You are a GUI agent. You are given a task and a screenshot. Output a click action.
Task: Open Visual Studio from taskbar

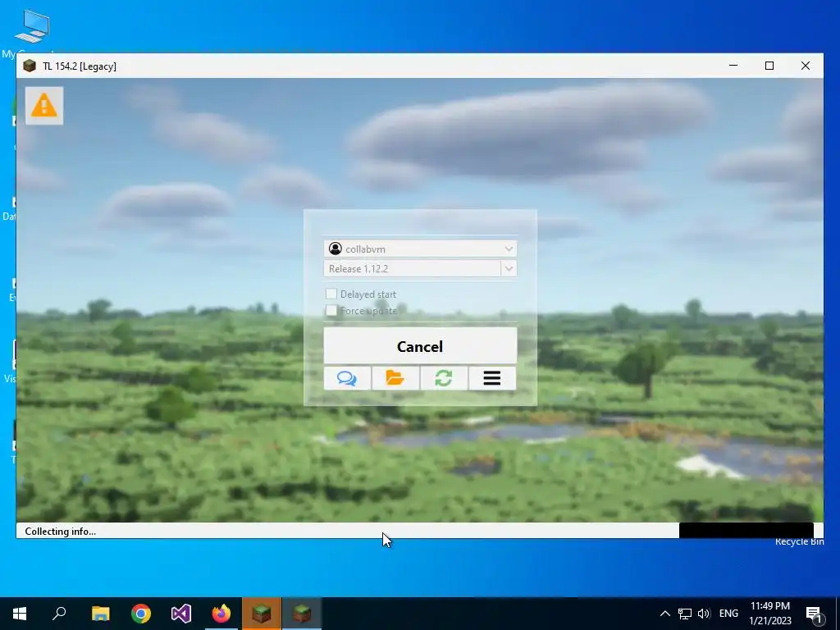coord(181,614)
